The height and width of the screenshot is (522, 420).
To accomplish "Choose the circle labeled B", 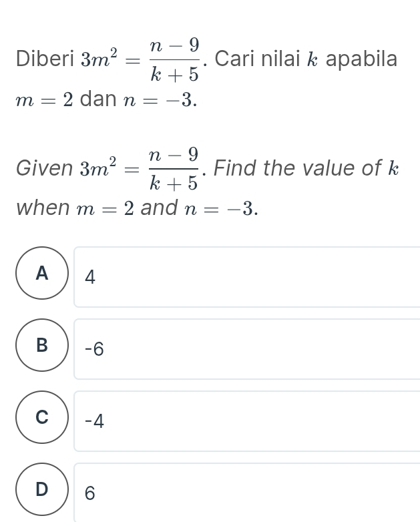I will [x=43, y=345].
